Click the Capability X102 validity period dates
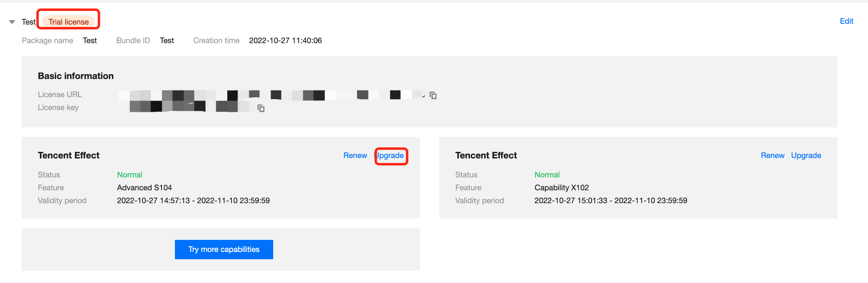868x283 pixels. [611, 201]
